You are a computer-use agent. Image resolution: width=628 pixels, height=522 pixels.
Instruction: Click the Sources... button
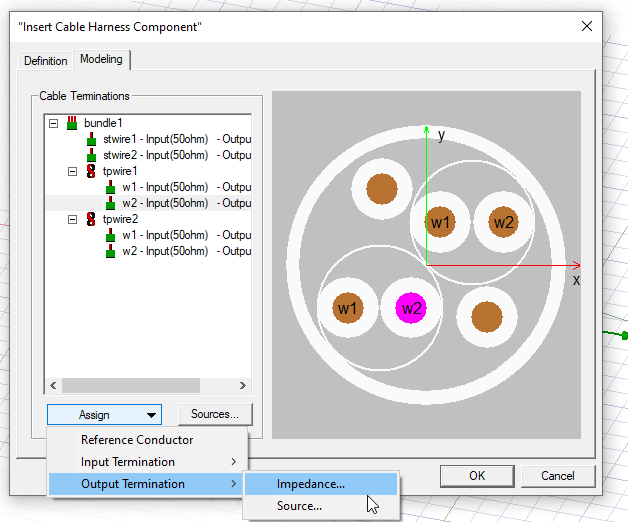pos(215,414)
